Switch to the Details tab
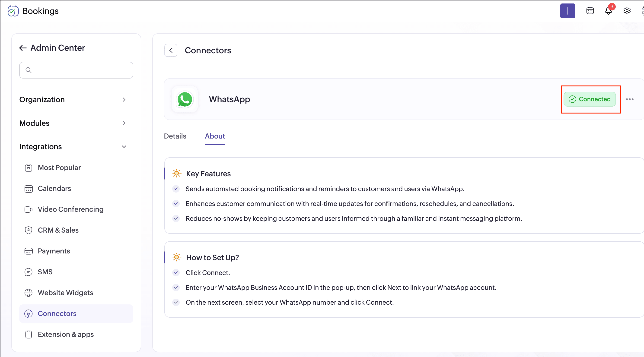The height and width of the screenshot is (357, 644). 175,136
